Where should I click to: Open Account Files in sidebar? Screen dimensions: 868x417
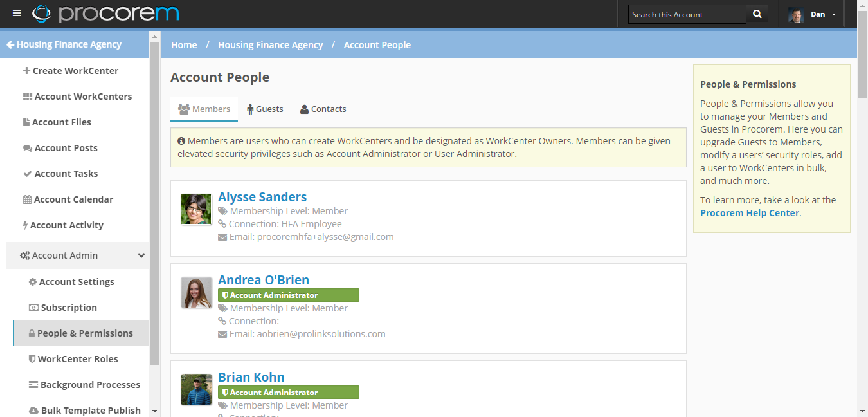pyautogui.click(x=61, y=122)
